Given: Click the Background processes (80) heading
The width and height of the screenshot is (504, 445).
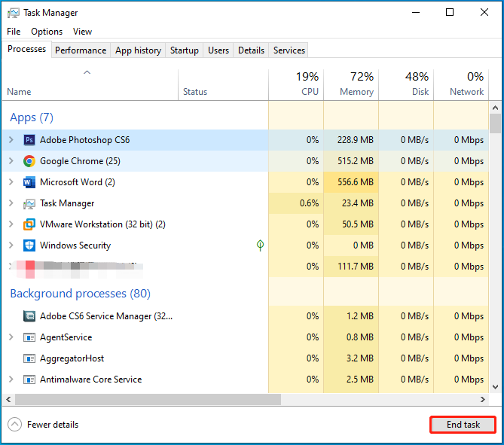Looking at the screenshot, I should pos(81,294).
